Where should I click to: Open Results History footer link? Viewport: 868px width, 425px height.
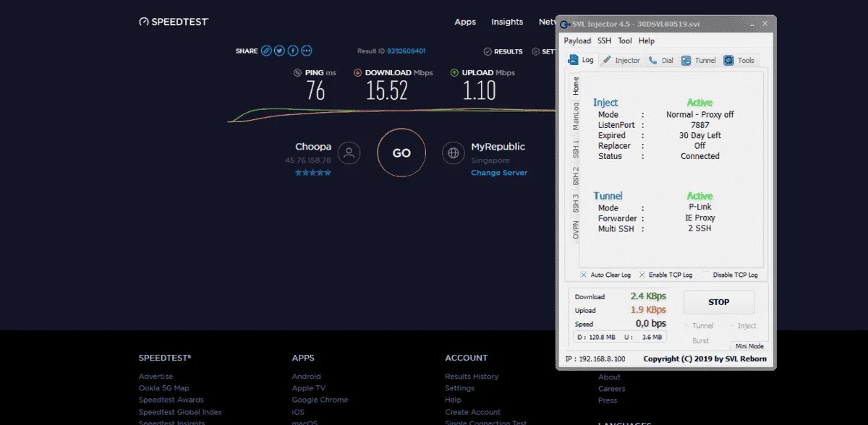(x=472, y=377)
